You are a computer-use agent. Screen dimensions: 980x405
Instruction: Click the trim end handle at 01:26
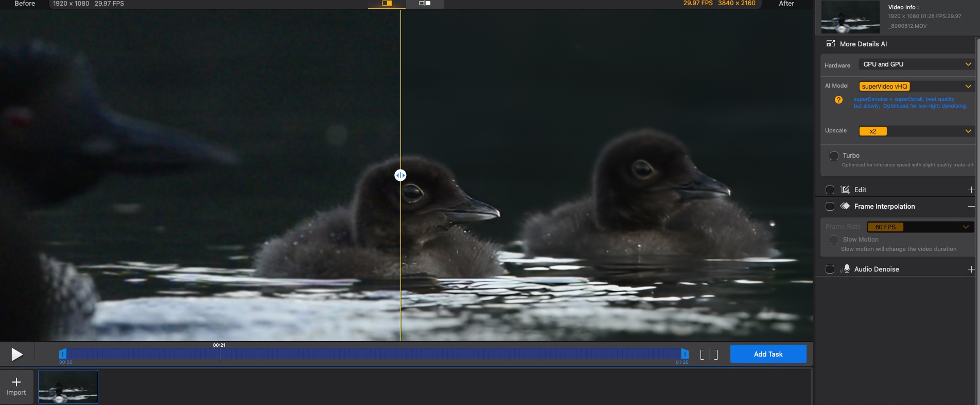(x=685, y=353)
